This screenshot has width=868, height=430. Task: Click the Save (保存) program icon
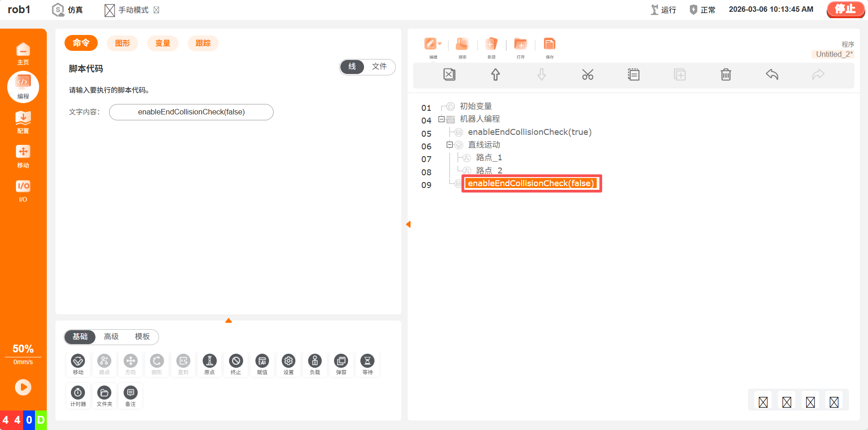tap(549, 47)
